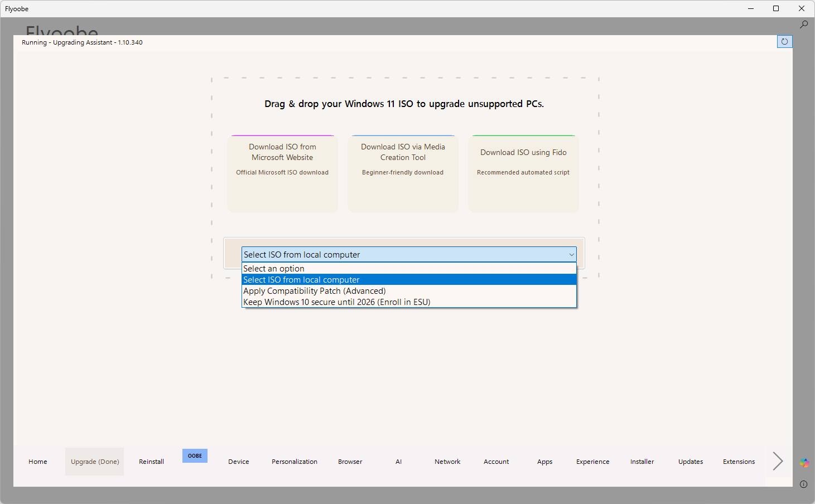Screen dimensions: 815x504
Task: Open the search magnifier icon
Action: [804, 25]
